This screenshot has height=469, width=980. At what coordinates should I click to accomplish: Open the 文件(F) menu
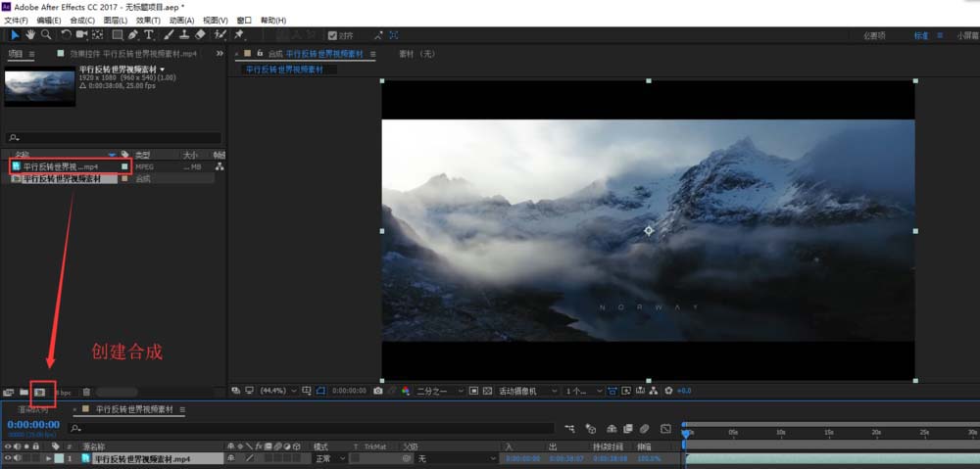pyautogui.click(x=17, y=21)
